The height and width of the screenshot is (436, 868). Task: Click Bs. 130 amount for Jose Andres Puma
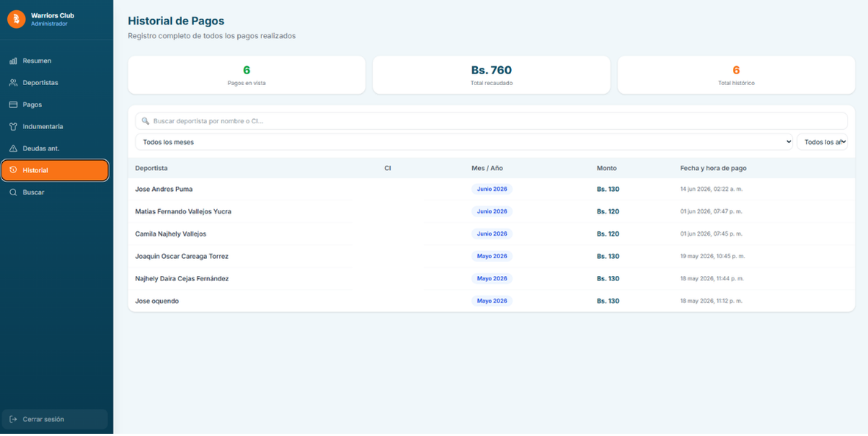tap(608, 189)
